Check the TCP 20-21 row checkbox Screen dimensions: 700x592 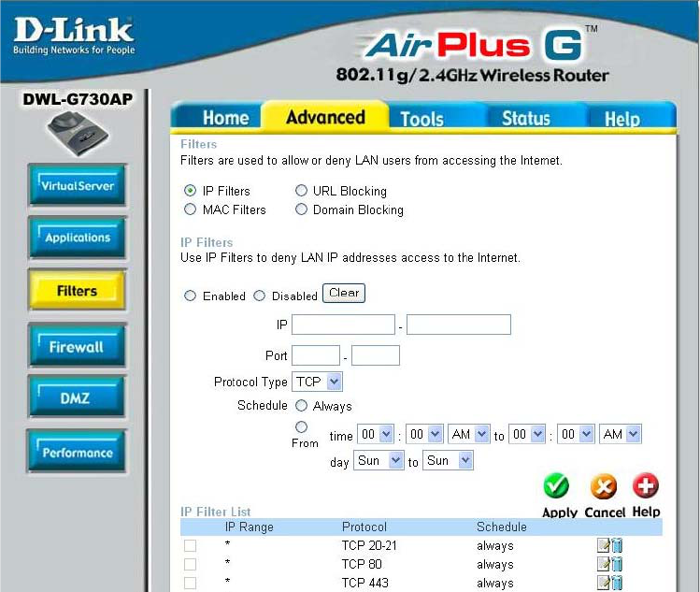tap(190, 545)
